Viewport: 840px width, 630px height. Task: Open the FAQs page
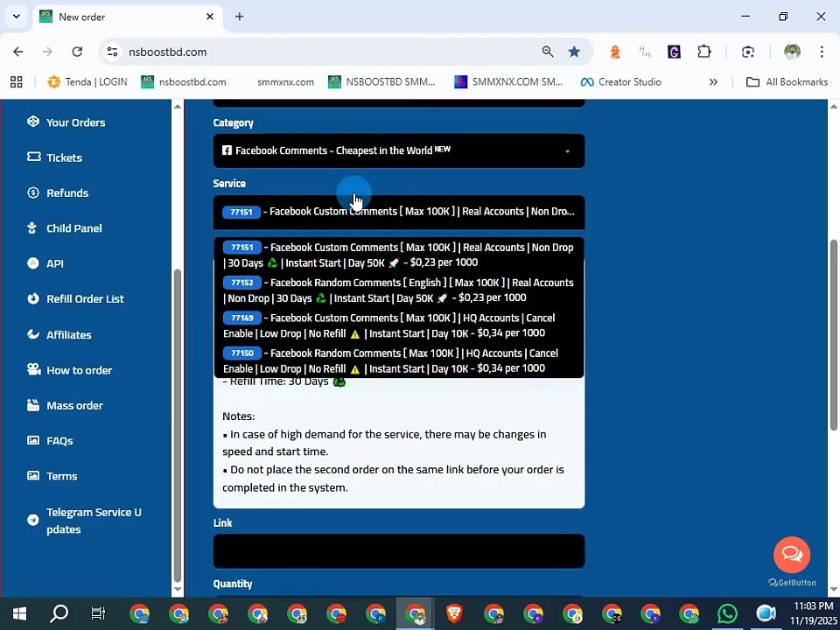pyautogui.click(x=59, y=441)
